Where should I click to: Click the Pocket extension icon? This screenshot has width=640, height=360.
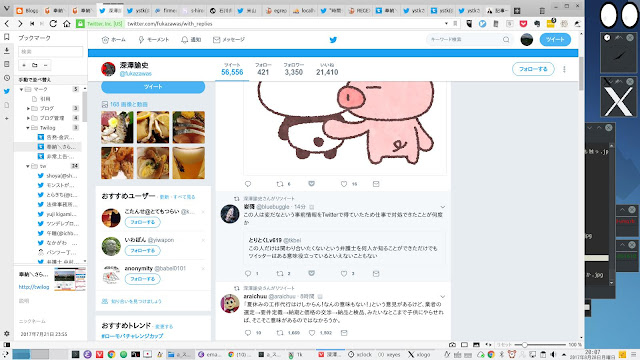click(523, 24)
